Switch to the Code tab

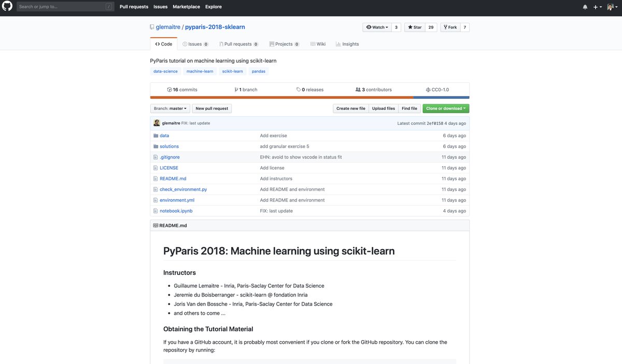pyautogui.click(x=164, y=44)
